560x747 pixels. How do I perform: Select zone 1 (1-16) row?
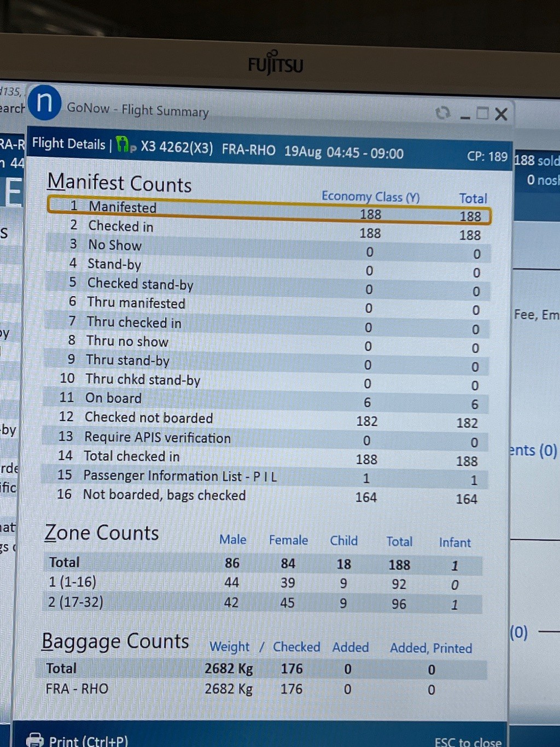262,583
